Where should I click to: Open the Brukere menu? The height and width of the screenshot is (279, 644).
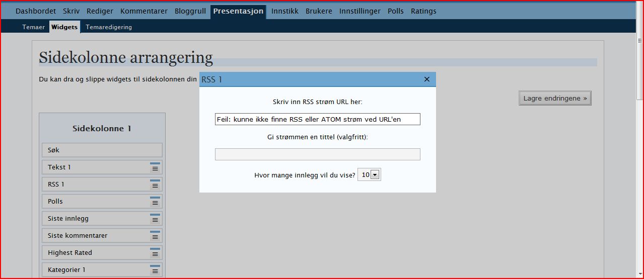319,11
